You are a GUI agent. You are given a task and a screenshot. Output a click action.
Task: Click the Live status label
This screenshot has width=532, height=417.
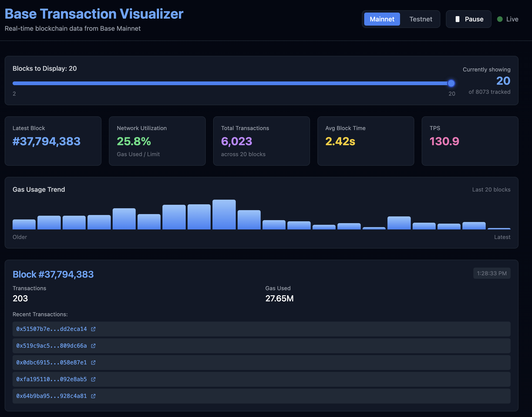point(512,19)
